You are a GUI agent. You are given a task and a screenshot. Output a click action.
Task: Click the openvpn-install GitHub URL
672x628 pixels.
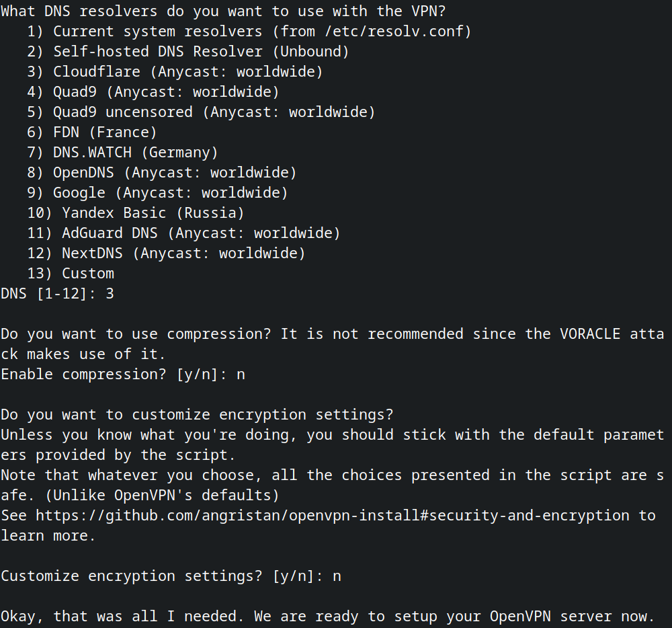[333, 516]
